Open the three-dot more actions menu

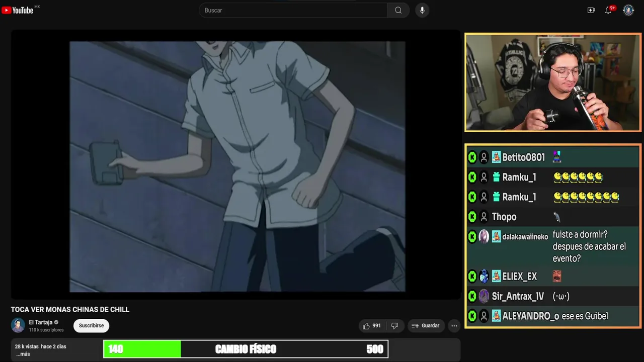454,326
